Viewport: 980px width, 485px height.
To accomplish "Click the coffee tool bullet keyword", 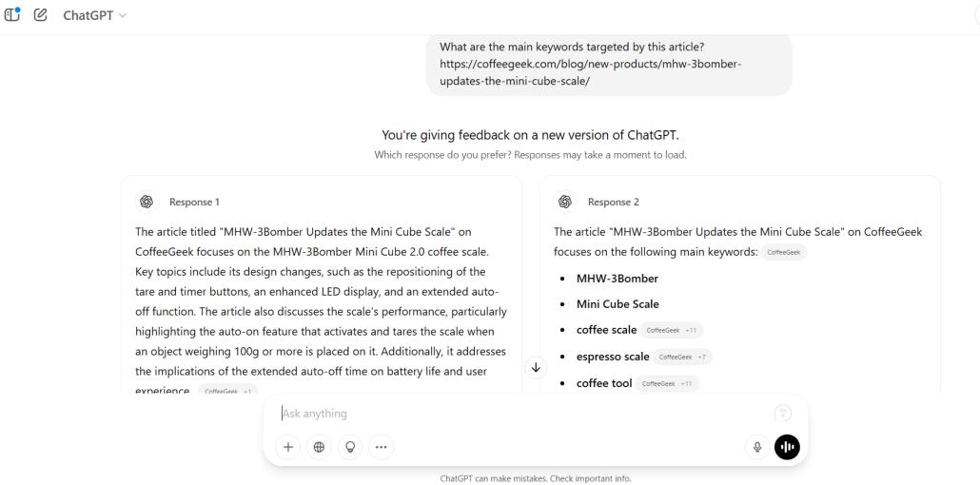I will pyautogui.click(x=604, y=383).
